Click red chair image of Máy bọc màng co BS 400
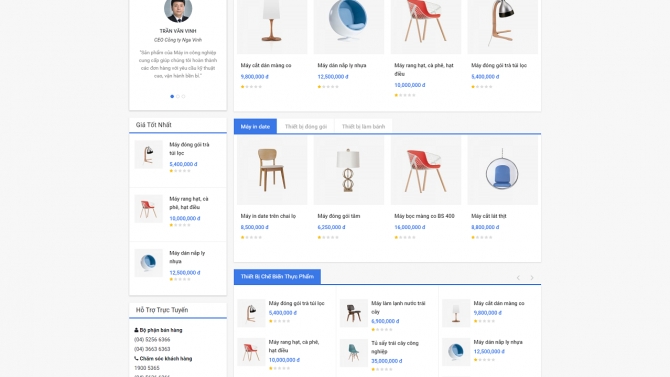Screen dimensions: 670x377 (x=426, y=170)
